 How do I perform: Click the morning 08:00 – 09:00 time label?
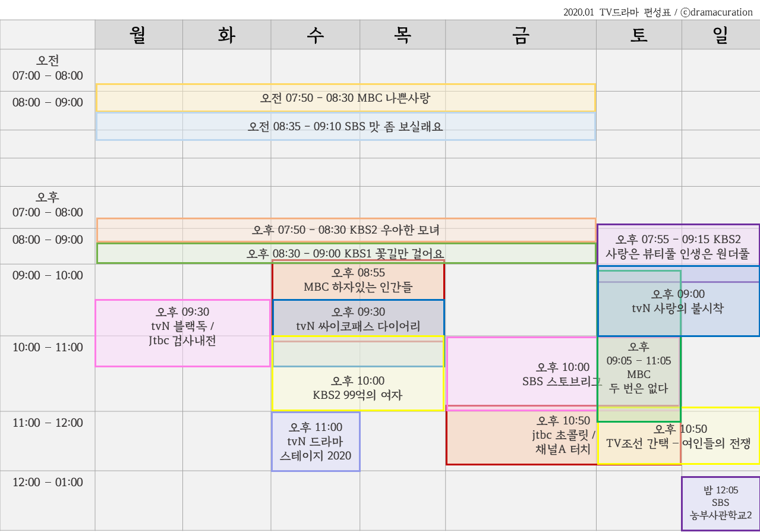pyautogui.click(x=48, y=102)
